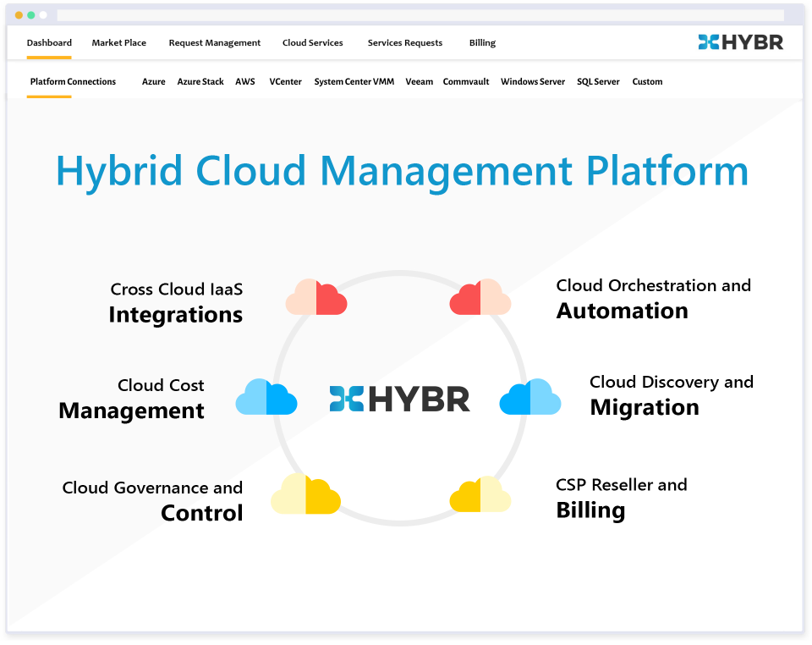The height and width of the screenshot is (645, 812).
Task: Select the SQL Server platform link
Action: [598, 81]
